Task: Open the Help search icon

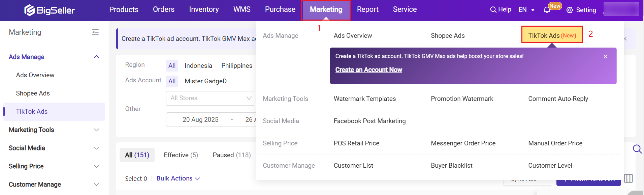Action: click(x=493, y=10)
